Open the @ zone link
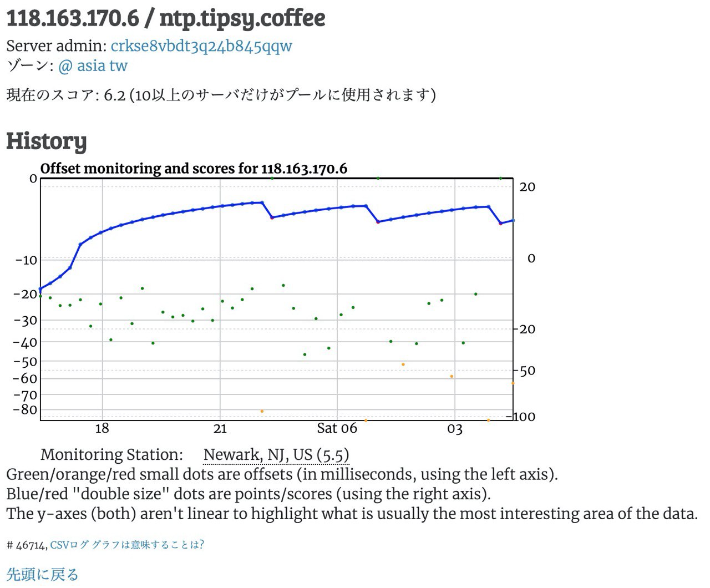 [65, 65]
